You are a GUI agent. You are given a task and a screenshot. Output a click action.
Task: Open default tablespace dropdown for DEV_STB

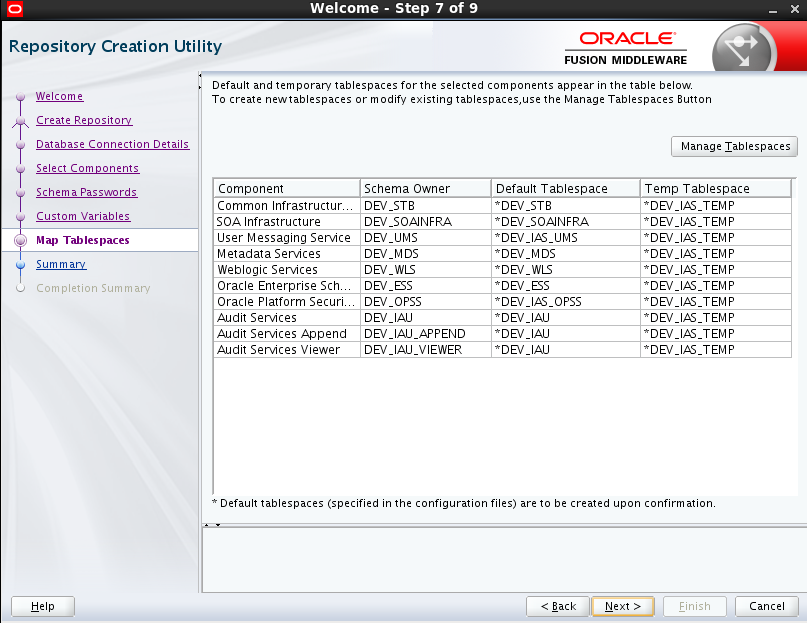click(x=566, y=206)
